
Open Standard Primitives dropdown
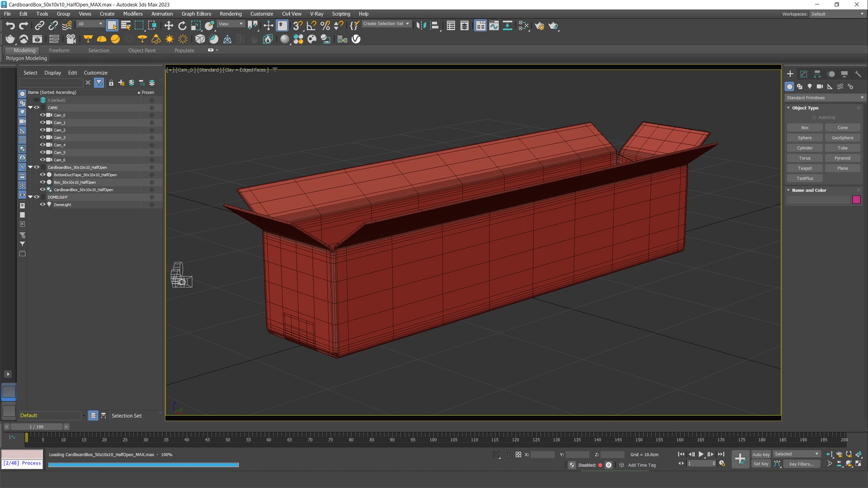[825, 98]
